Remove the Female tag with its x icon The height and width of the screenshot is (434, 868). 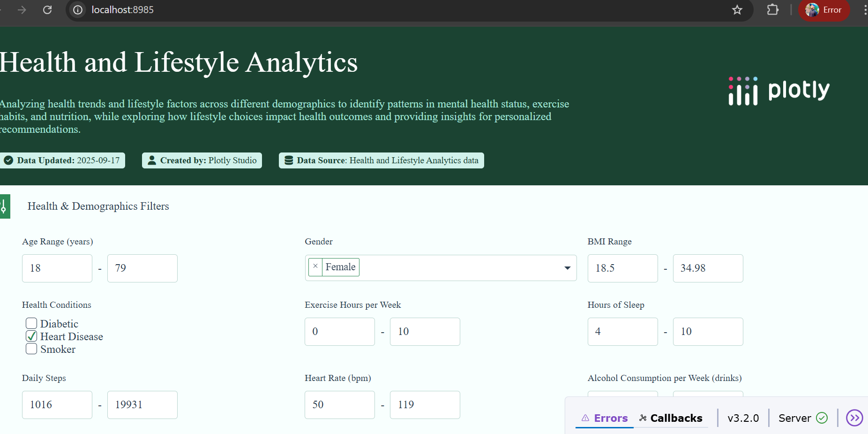click(x=315, y=266)
